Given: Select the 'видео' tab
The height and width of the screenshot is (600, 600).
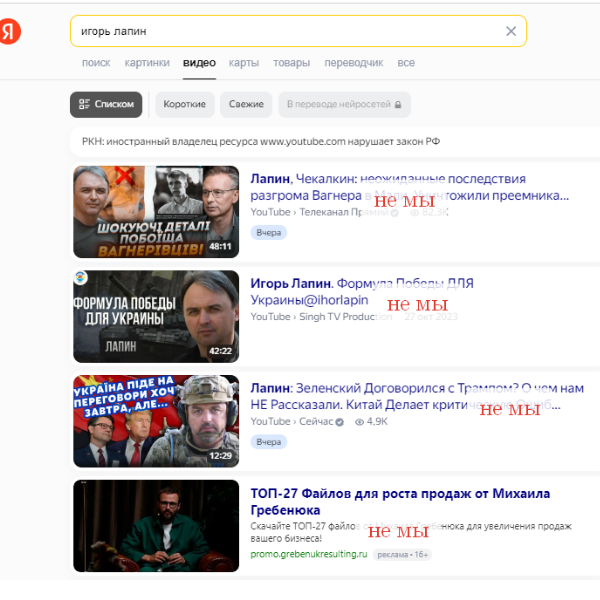Looking at the screenshot, I should click(x=199, y=63).
